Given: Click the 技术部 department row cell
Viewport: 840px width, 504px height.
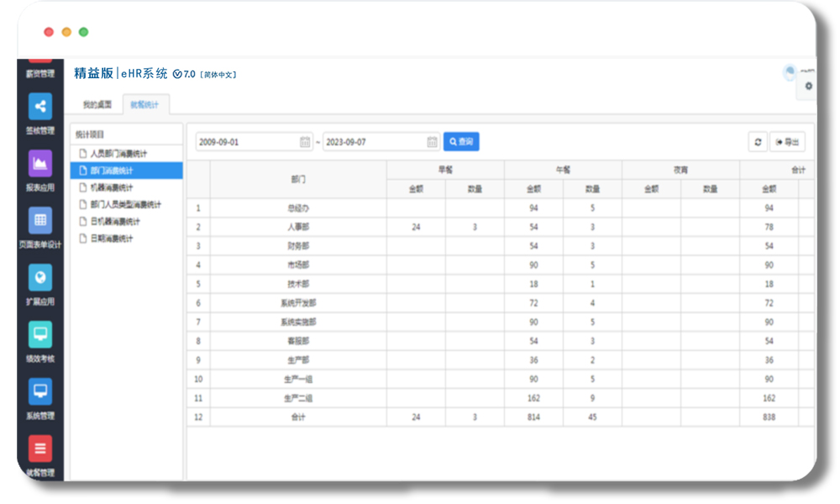Looking at the screenshot, I should coord(298,284).
